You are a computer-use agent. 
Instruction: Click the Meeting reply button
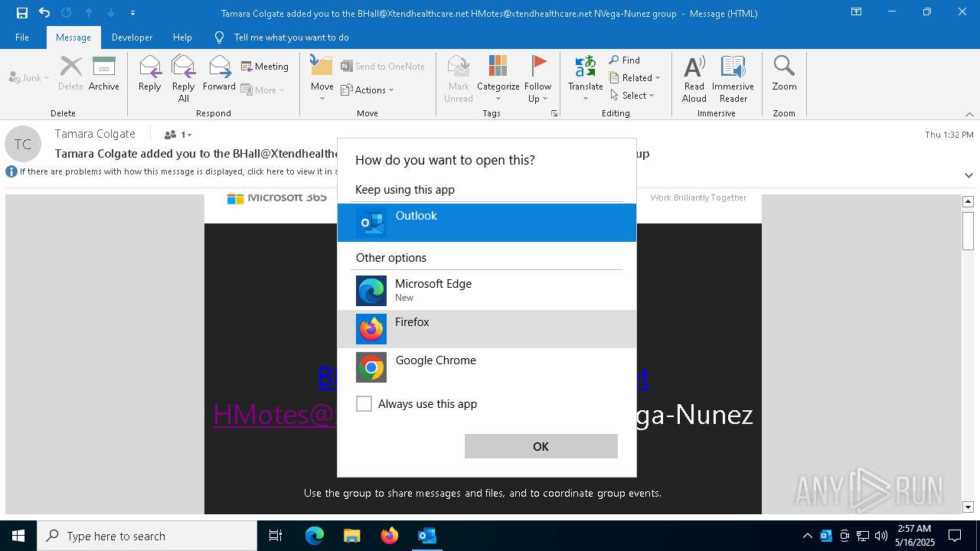click(x=265, y=67)
